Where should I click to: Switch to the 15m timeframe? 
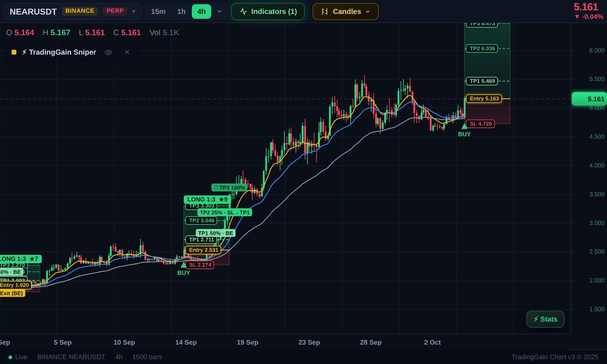coord(158,12)
